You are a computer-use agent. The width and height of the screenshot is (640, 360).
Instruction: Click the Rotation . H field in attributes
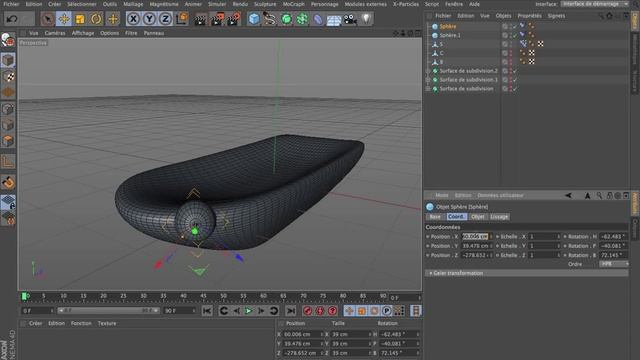click(613, 236)
